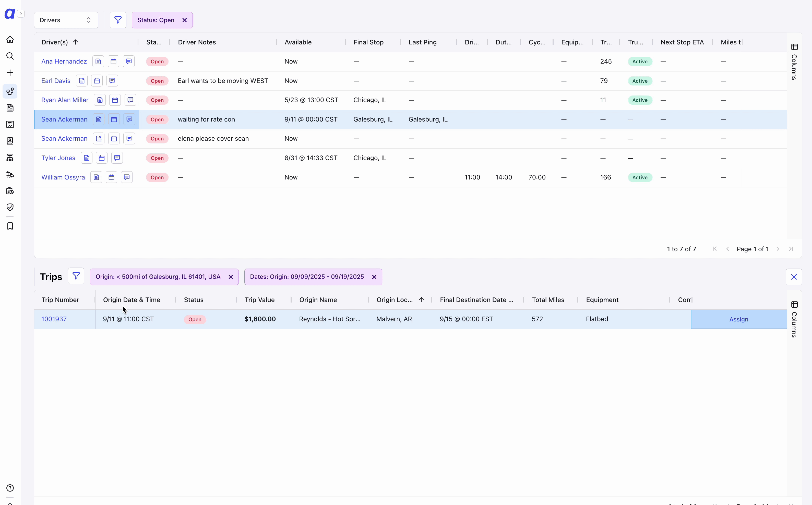Click the 'waiting for rate con' note

click(x=206, y=119)
